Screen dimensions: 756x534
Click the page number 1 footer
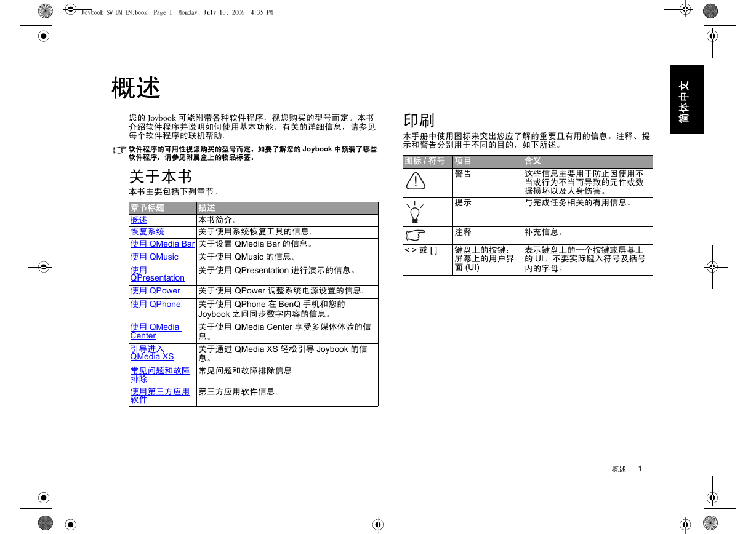coord(640,469)
